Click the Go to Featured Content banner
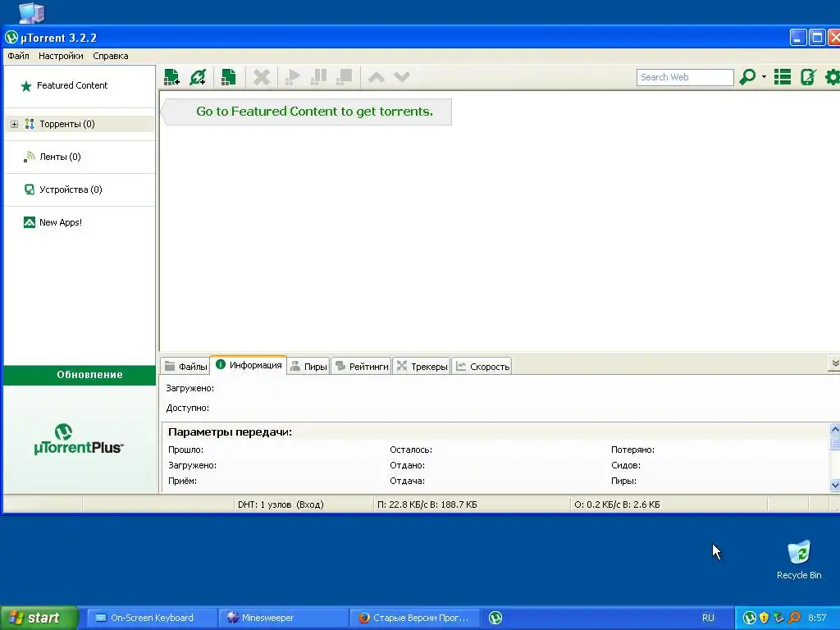The width and height of the screenshot is (840, 630). [x=307, y=112]
